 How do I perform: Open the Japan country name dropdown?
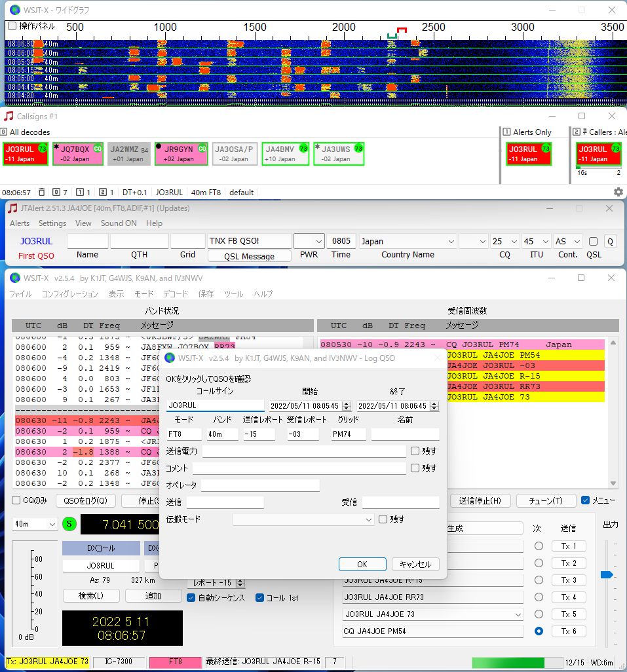point(408,241)
